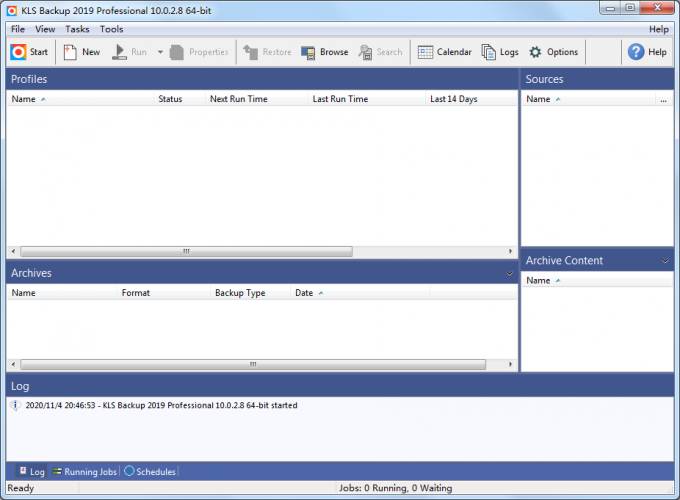The height and width of the screenshot is (500, 680).
Task: Collapse the Archive Content panel chevron
Action: tap(666, 261)
